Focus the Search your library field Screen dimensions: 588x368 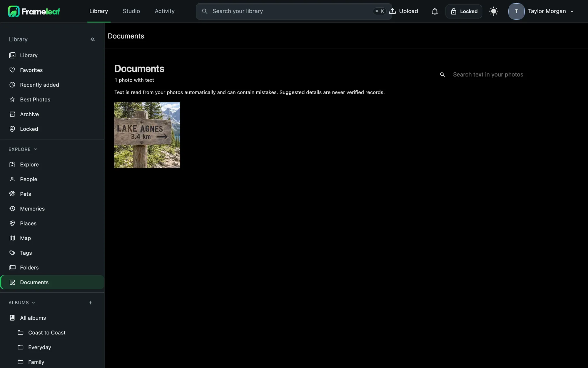coord(294,11)
